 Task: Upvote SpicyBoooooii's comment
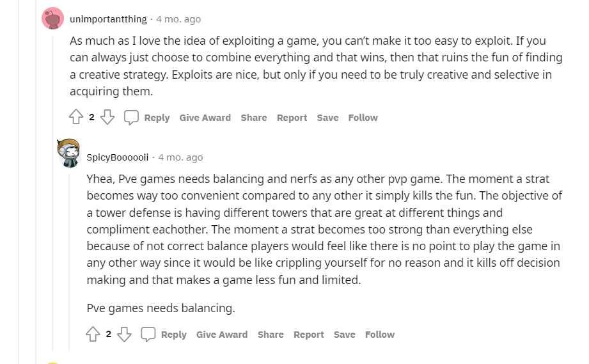coord(93,334)
